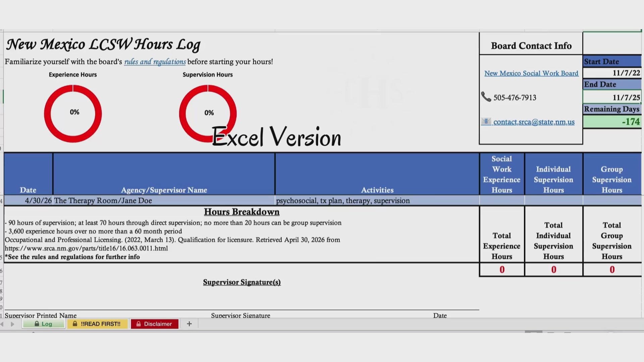This screenshot has width=644, height=362.
Task: Click the contact.srca@state.nm.us email link
Action: [x=534, y=122]
